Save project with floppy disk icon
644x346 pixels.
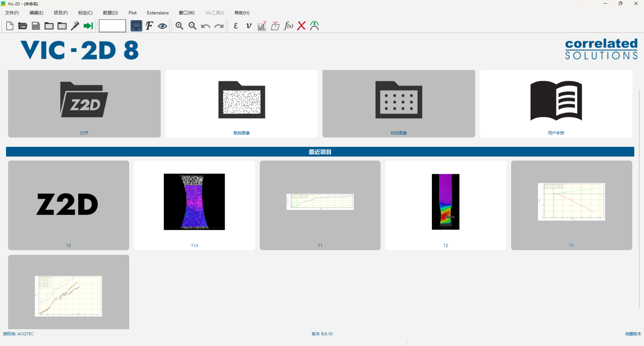click(36, 26)
